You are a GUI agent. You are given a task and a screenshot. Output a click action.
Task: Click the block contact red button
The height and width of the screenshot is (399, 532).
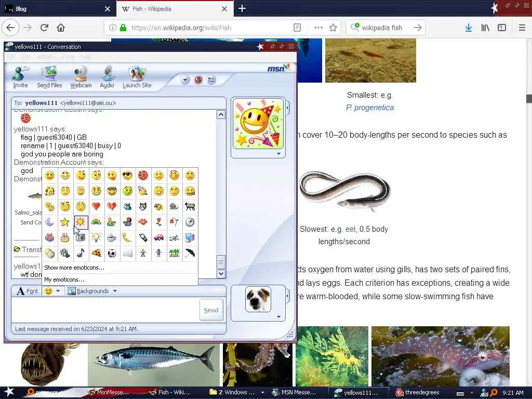coord(198,80)
